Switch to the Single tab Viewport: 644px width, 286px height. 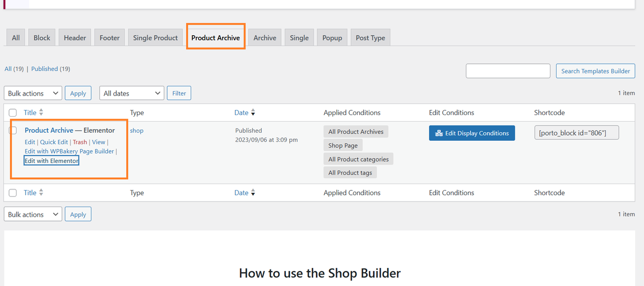point(299,38)
